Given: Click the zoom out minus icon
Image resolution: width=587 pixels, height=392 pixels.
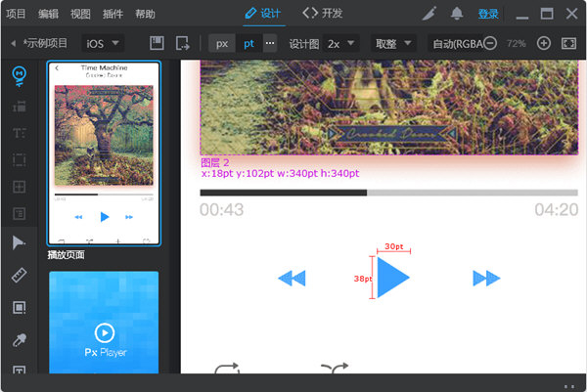Looking at the screenshot, I should (489, 44).
